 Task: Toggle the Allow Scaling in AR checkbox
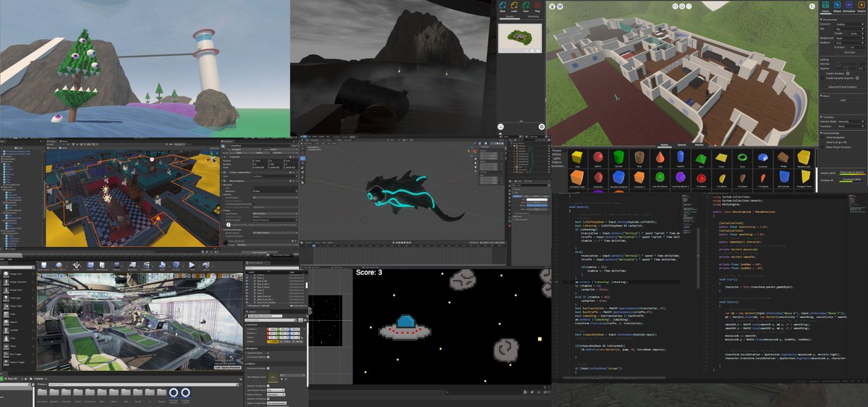pos(822,142)
